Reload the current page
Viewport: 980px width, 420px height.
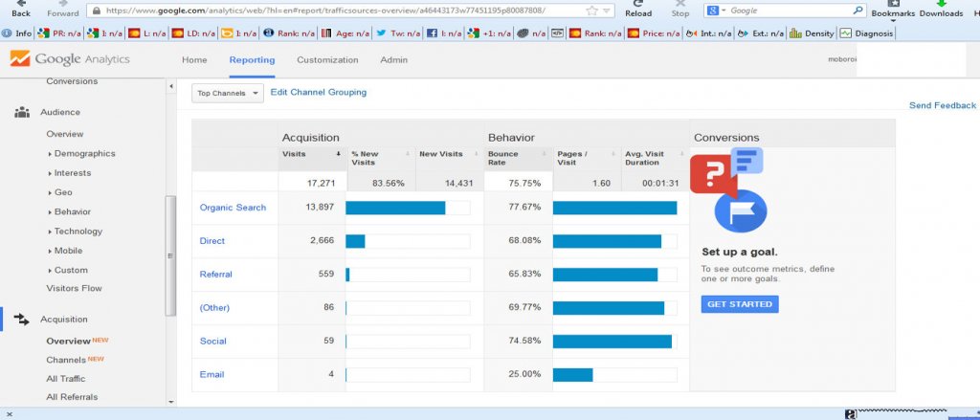point(638,9)
